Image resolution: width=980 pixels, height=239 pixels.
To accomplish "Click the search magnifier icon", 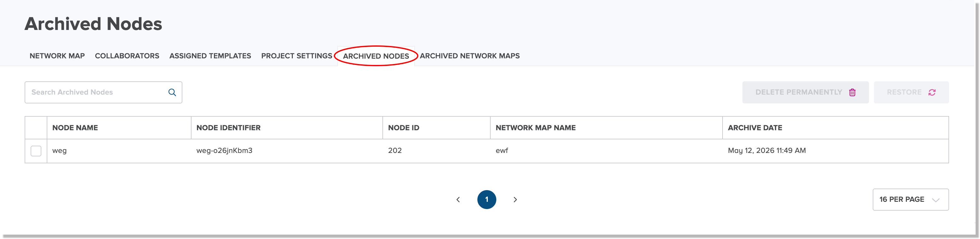I will [x=172, y=92].
